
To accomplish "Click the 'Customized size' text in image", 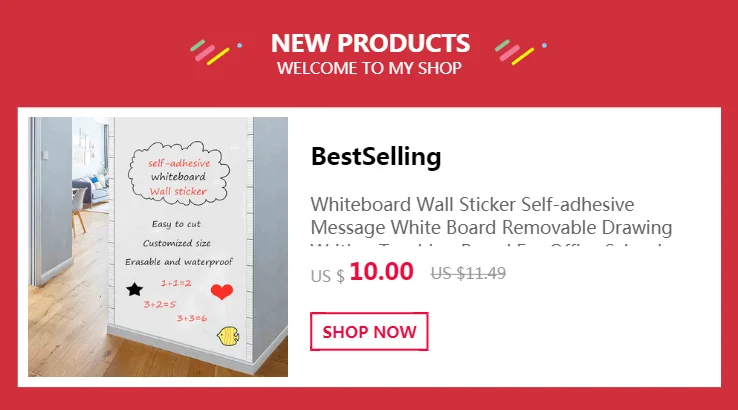I will pos(176,243).
